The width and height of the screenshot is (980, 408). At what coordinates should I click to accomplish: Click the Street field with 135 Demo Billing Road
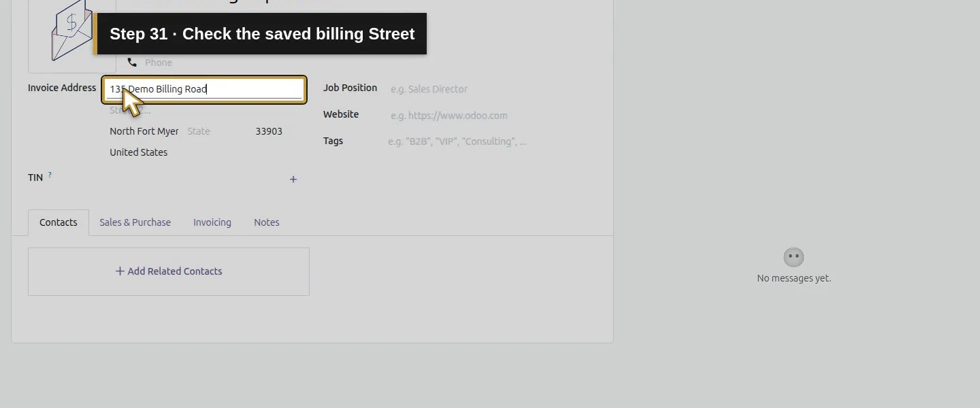(204, 89)
